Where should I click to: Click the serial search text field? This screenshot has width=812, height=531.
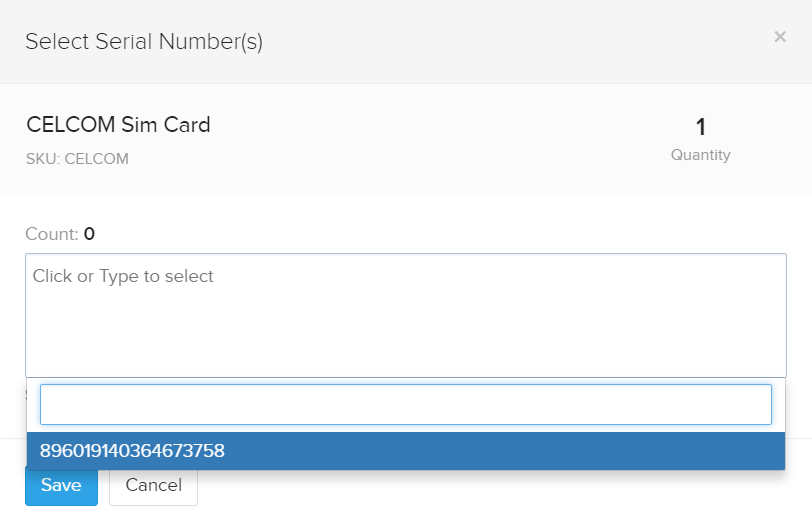[405, 404]
